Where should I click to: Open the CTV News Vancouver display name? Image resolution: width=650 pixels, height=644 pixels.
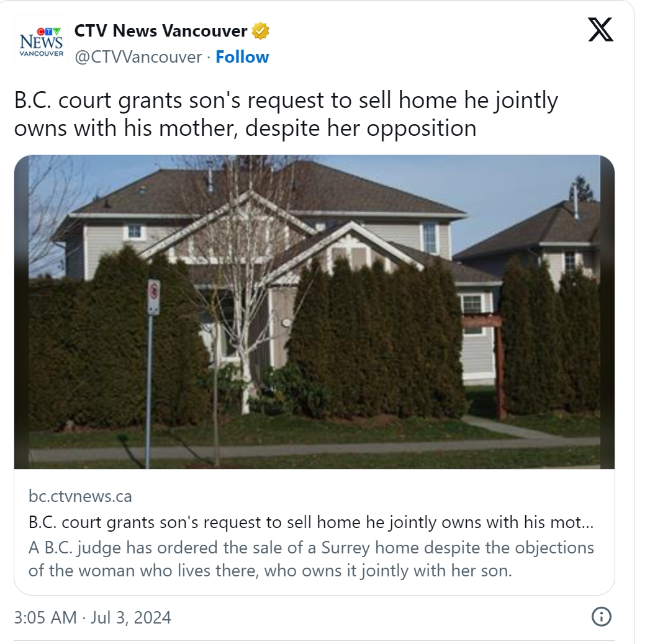(161, 30)
